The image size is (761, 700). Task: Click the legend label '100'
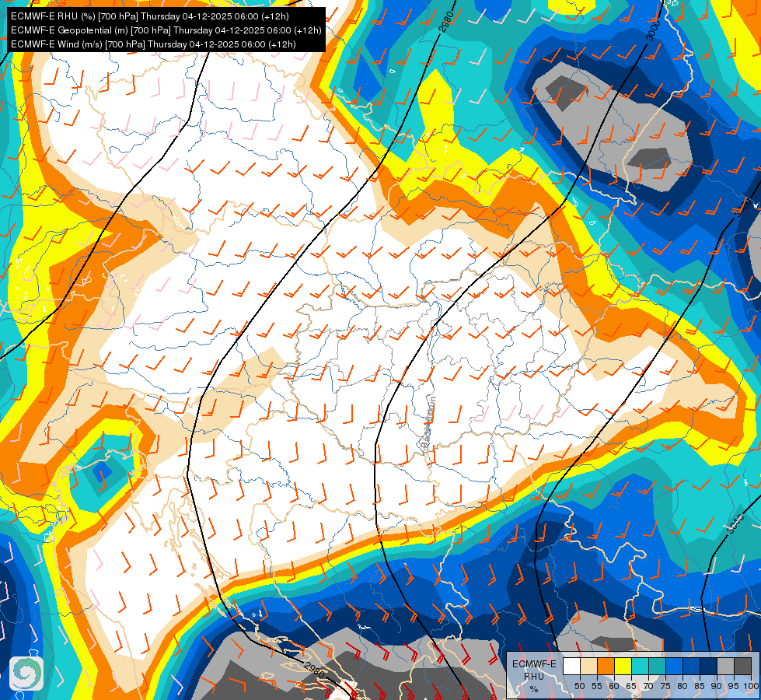coord(752,687)
